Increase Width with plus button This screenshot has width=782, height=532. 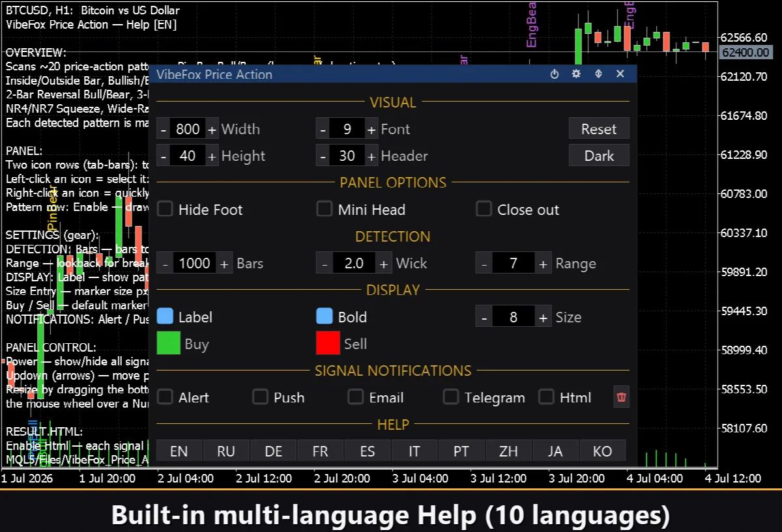(212, 129)
